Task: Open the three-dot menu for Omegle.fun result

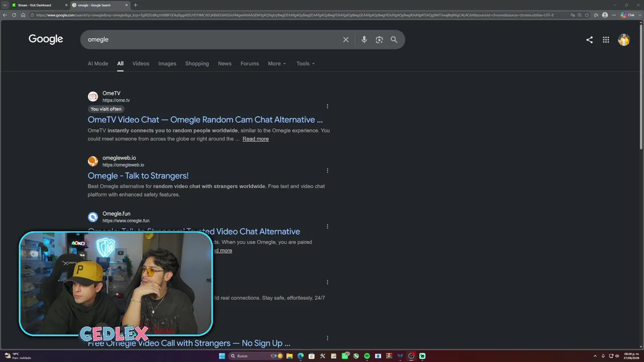Action: [328, 226]
